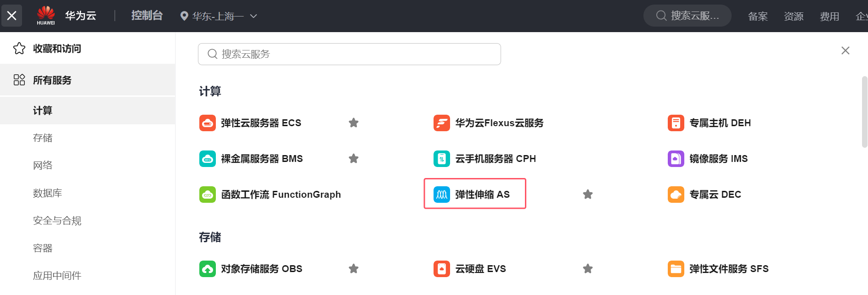The image size is (868, 295).
Task: Open 对象存储服务 OBS service
Action: point(262,269)
